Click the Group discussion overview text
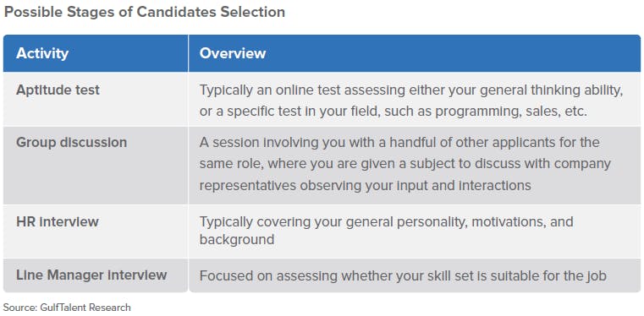Screen dimensions: 644x316 405,164
